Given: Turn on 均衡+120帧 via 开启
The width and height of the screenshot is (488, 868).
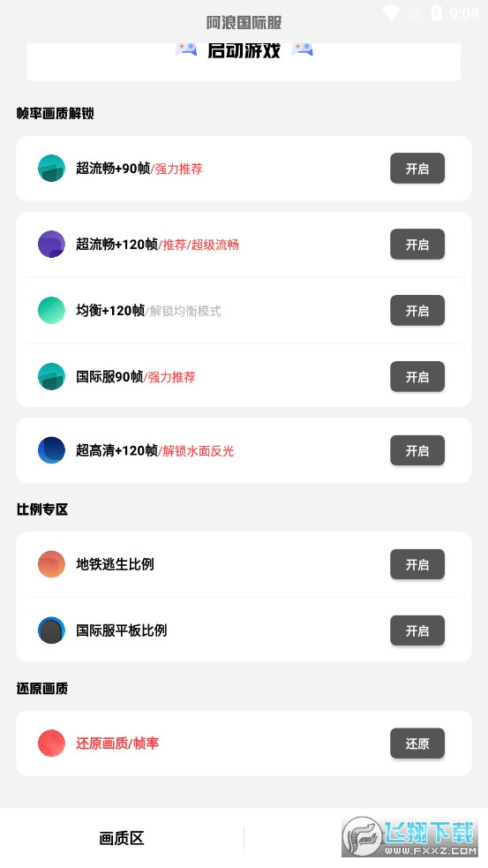Looking at the screenshot, I should pos(417,311).
